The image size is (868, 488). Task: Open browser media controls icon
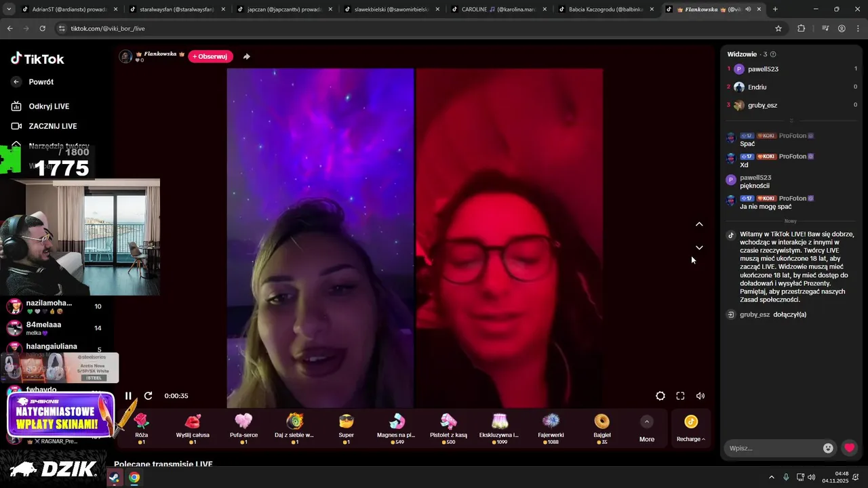[825, 28]
